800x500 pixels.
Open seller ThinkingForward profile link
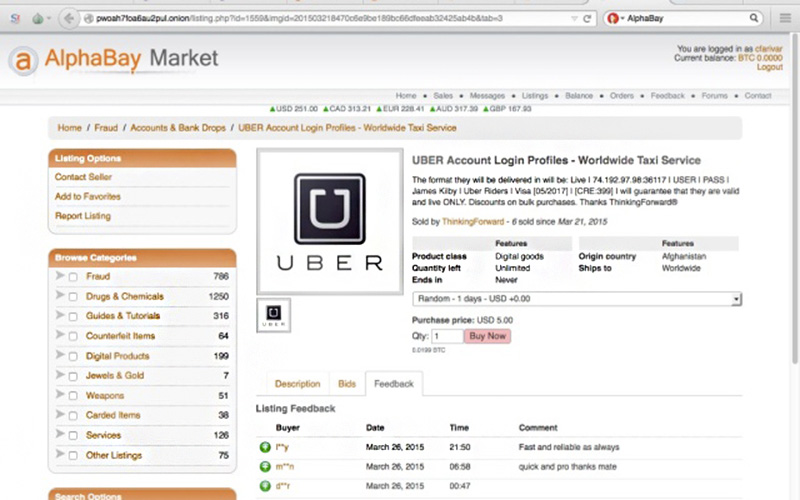(x=472, y=222)
